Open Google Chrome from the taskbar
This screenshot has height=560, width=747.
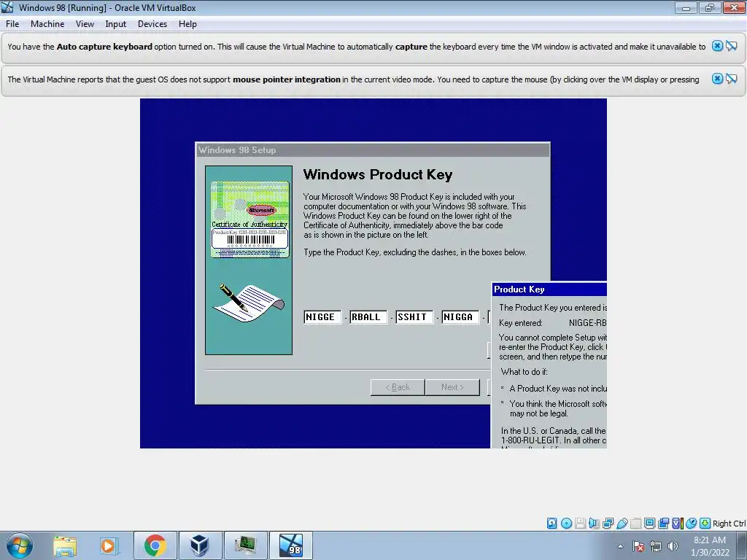point(155,545)
